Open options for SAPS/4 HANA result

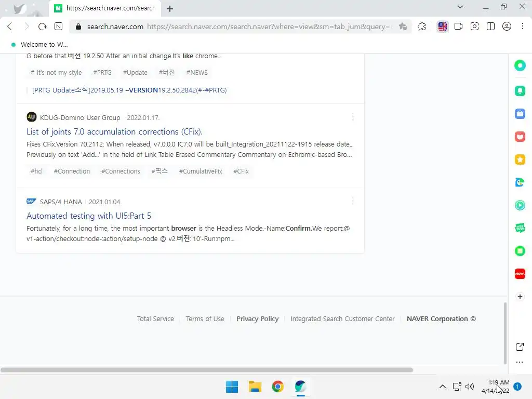coord(353,201)
